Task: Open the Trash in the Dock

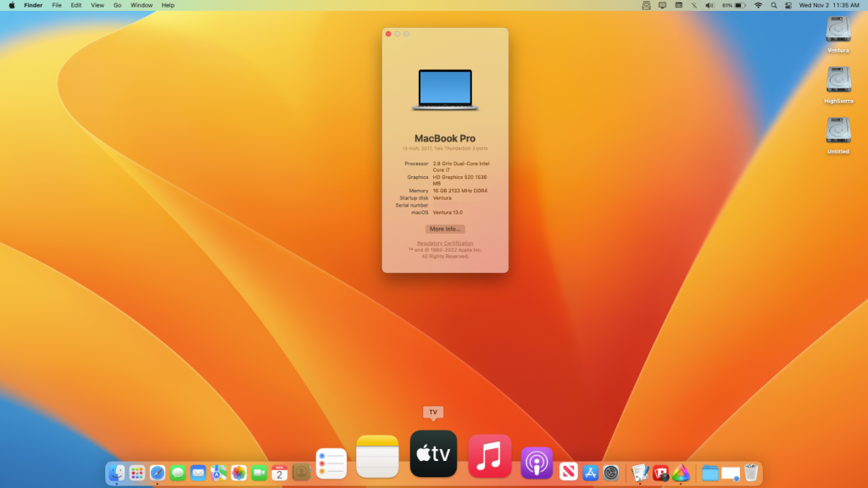Action: click(751, 473)
